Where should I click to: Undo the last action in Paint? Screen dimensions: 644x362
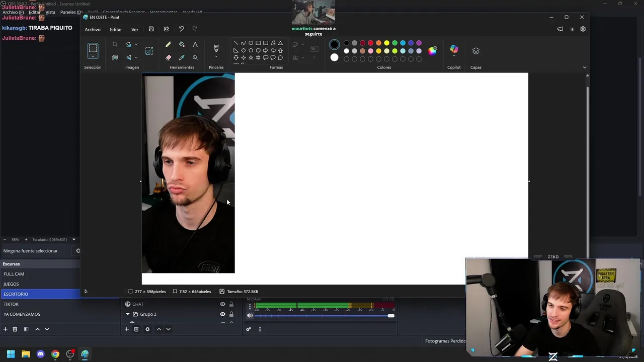point(181,29)
